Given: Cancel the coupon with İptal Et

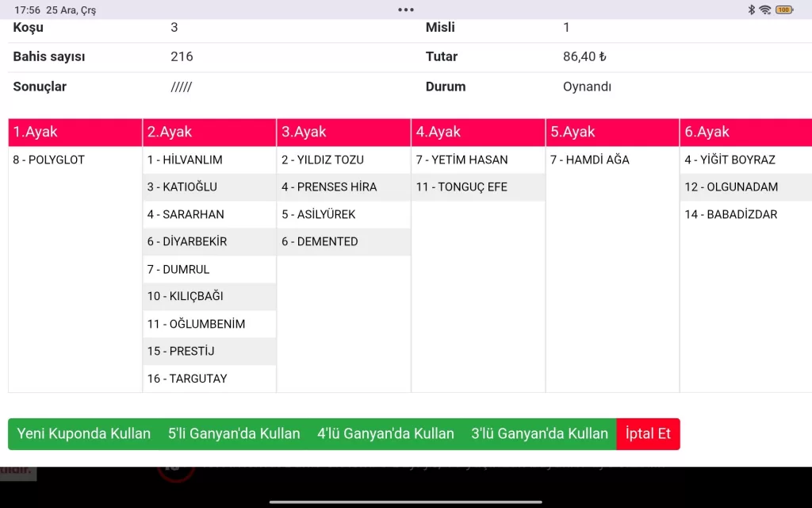Looking at the screenshot, I should [x=648, y=434].
